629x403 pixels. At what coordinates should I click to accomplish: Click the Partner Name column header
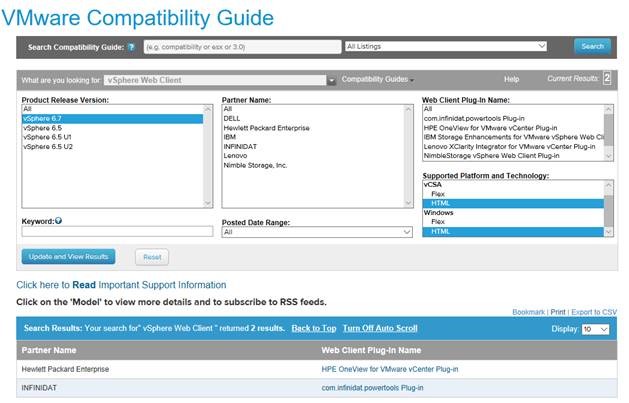[x=49, y=350]
